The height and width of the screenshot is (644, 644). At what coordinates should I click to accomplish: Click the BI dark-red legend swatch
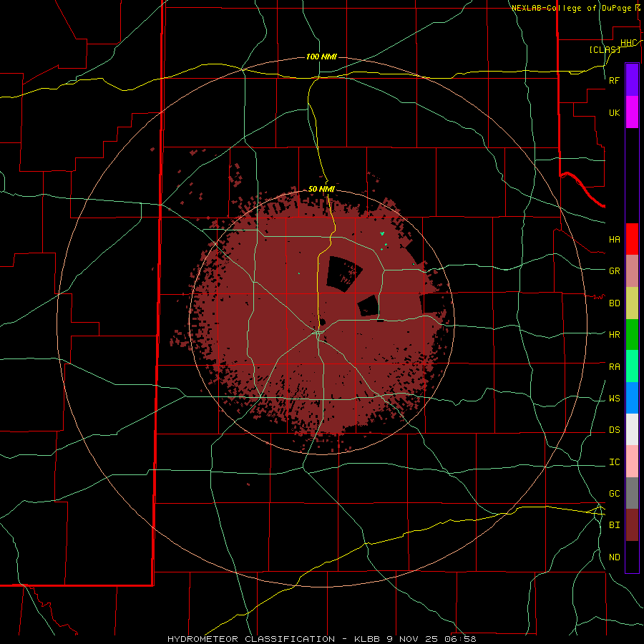(x=632, y=525)
